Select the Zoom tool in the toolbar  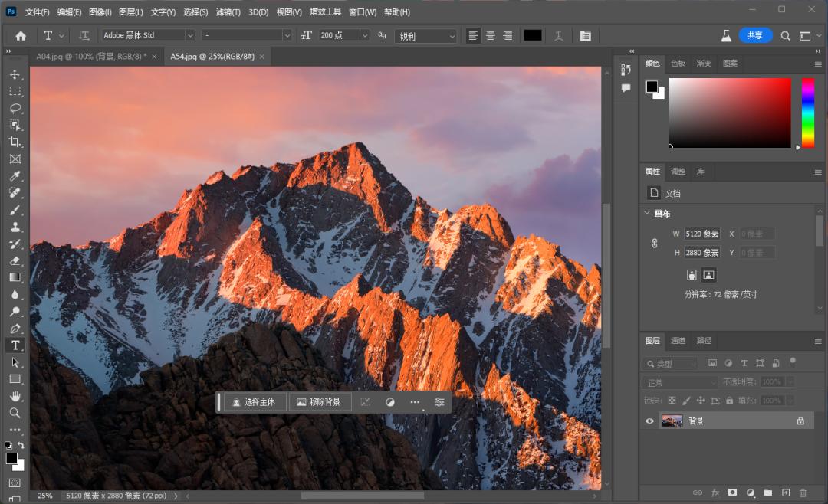15,413
